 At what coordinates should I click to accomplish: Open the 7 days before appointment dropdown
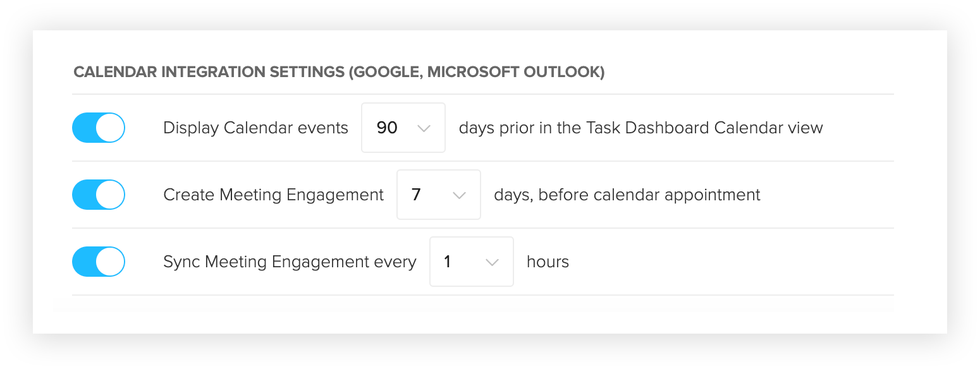[x=439, y=195]
